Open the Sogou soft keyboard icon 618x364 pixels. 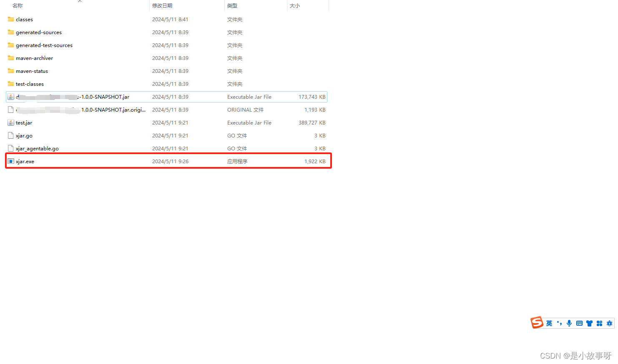579,323
